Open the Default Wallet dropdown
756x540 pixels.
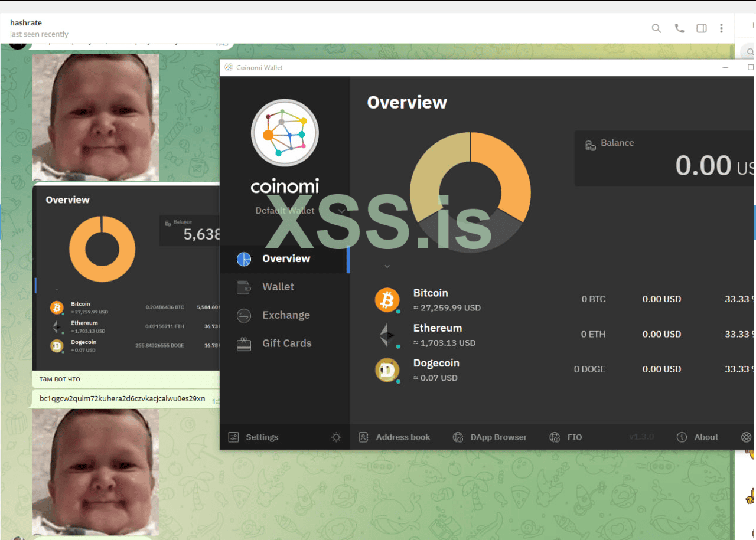(300, 211)
